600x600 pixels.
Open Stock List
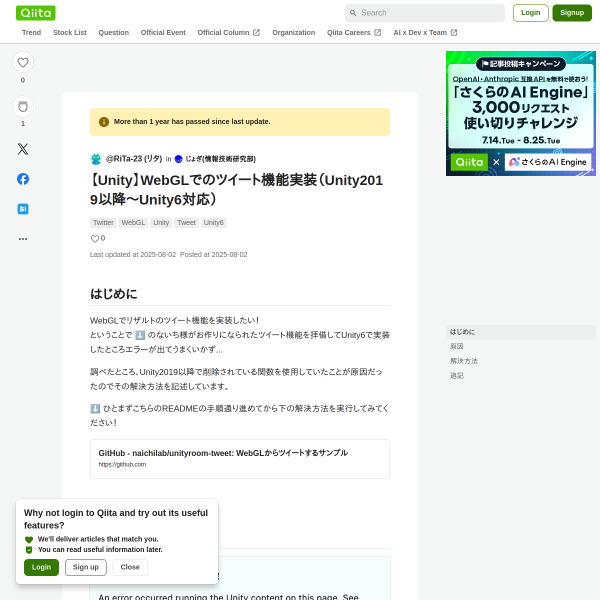tap(70, 33)
